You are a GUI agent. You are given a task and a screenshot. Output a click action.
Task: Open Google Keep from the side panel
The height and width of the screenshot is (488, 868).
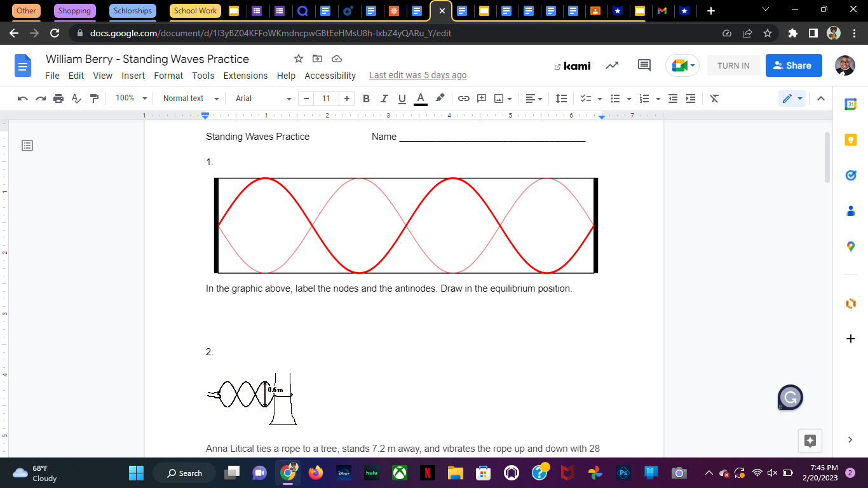pyautogui.click(x=851, y=140)
